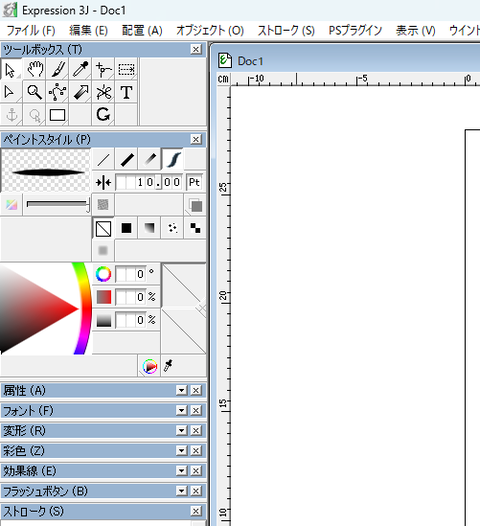Click the stroke opacity slider
Screen dimensions: 480x526
coord(58,205)
